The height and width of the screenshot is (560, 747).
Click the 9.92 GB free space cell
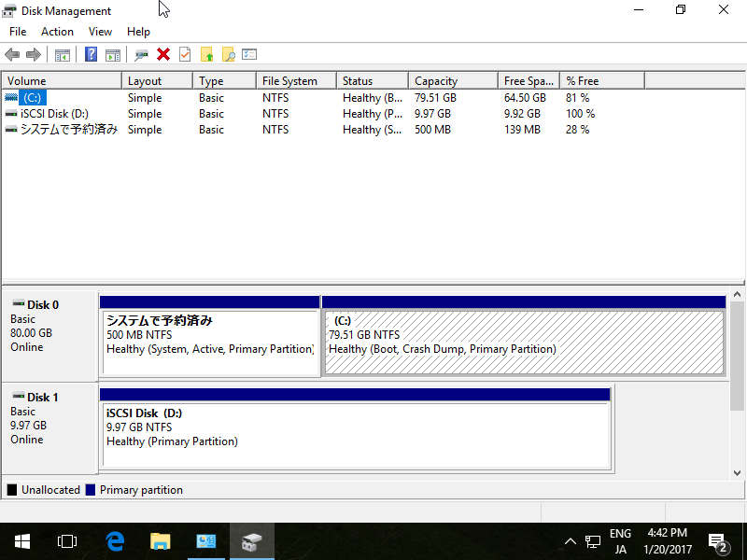[522, 114]
